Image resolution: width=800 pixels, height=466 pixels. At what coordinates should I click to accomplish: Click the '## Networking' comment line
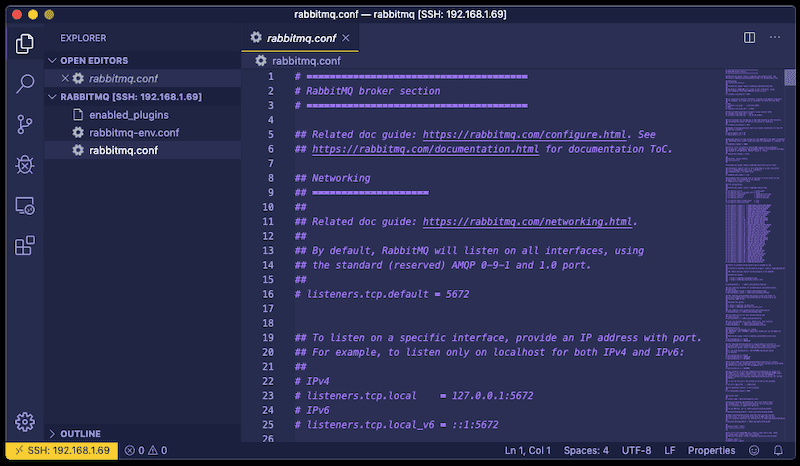pos(332,178)
